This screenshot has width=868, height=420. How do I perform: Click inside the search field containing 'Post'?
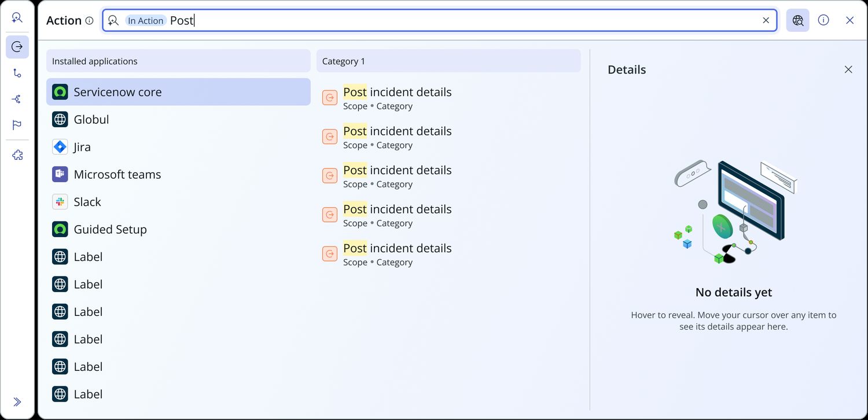tap(440, 20)
